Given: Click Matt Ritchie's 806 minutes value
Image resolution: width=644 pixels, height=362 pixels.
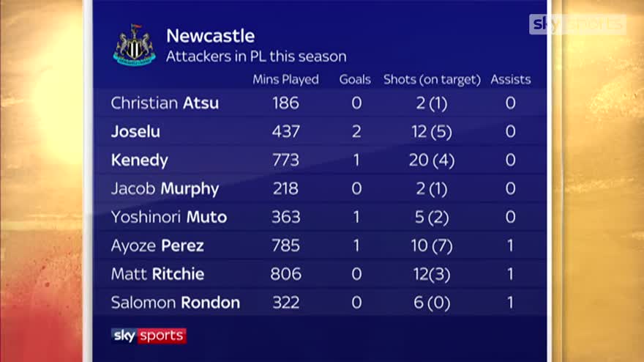Looking at the screenshot, I should [285, 274].
